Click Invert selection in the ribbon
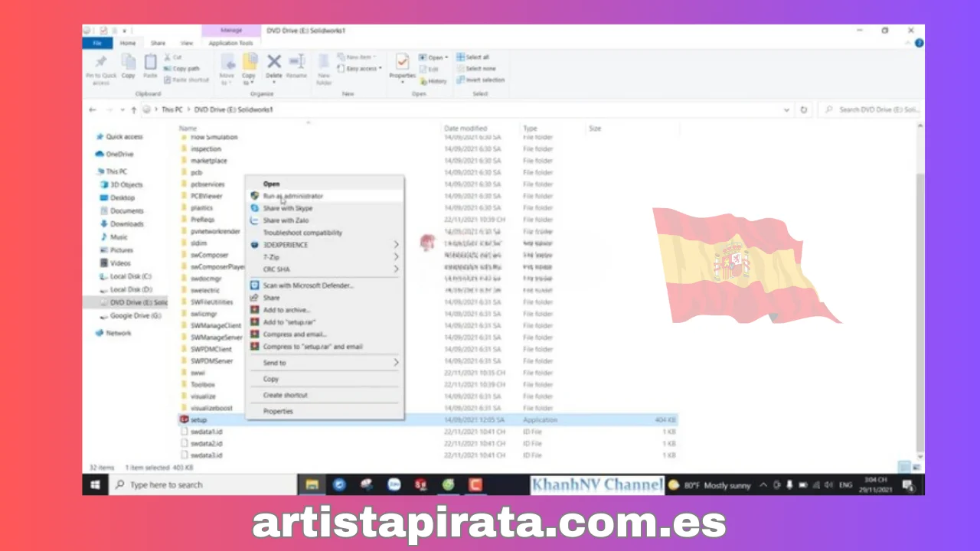980x551 pixels. tap(480, 80)
